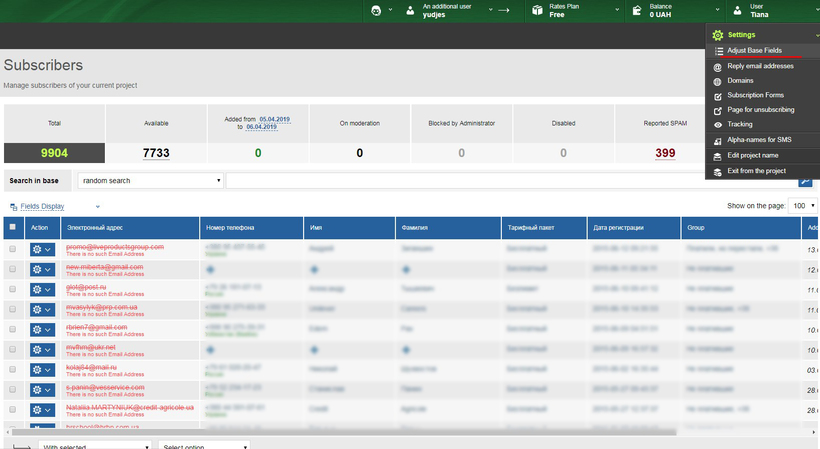This screenshot has height=449, width=820.
Task: Open the support headset icon in header
Action: [x=376, y=10]
